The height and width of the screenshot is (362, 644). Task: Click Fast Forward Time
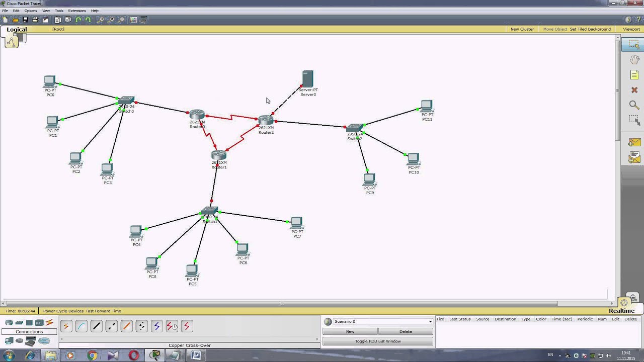click(x=104, y=311)
